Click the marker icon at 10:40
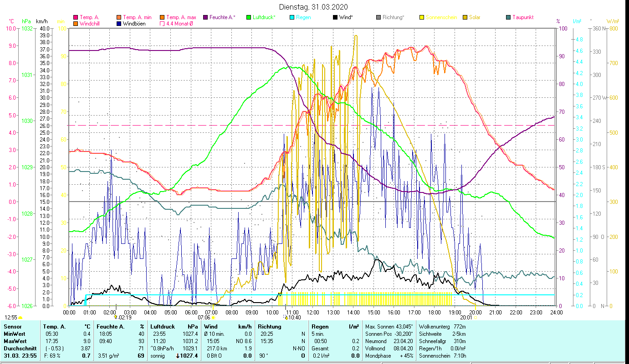The height and width of the screenshot is (364, 629). [x=286, y=317]
